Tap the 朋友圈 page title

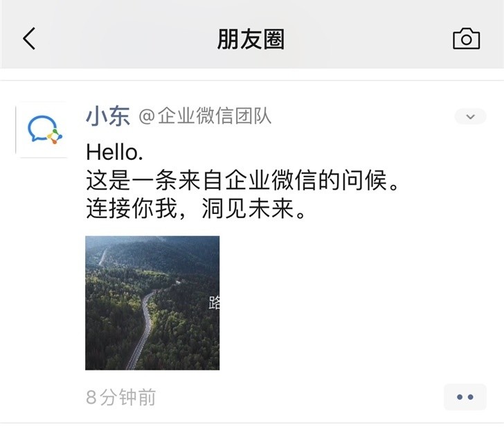coord(251,39)
